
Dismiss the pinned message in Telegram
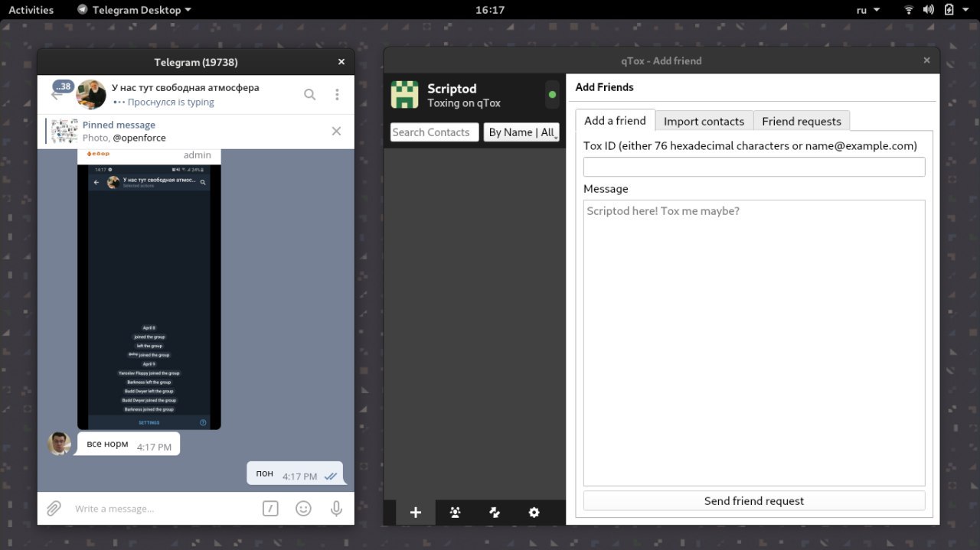pos(336,131)
